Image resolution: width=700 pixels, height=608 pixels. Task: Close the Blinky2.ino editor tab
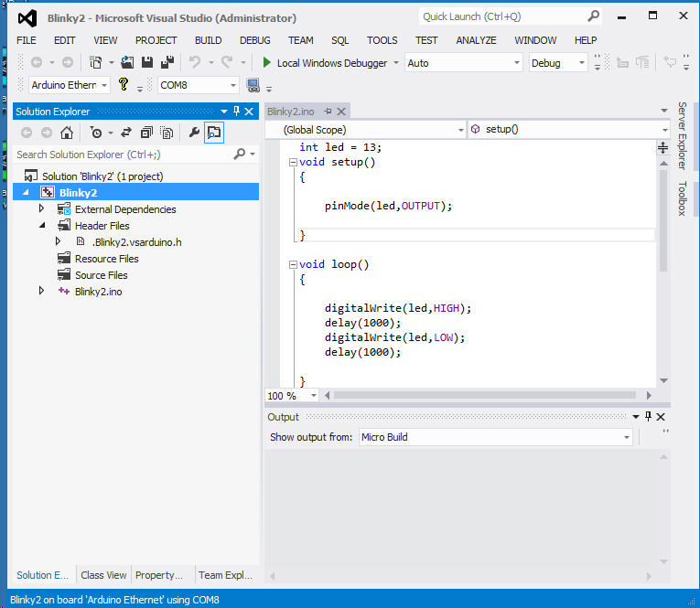[341, 112]
